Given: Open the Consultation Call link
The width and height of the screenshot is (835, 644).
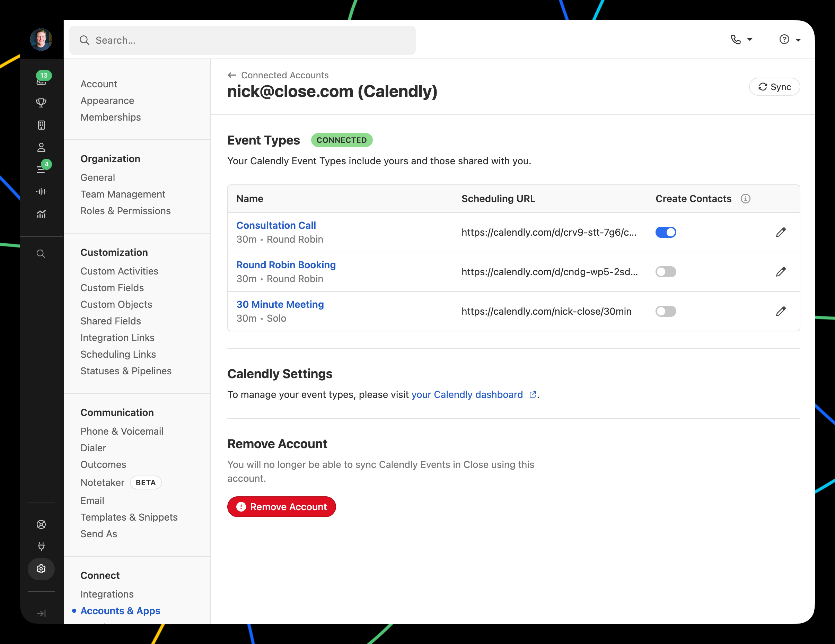Looking at the screenshot, I should tap(276, 225).
